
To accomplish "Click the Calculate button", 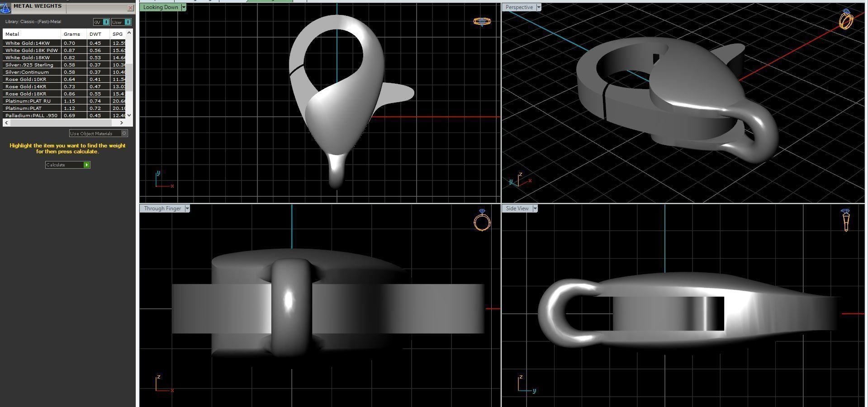I will 68,165.
